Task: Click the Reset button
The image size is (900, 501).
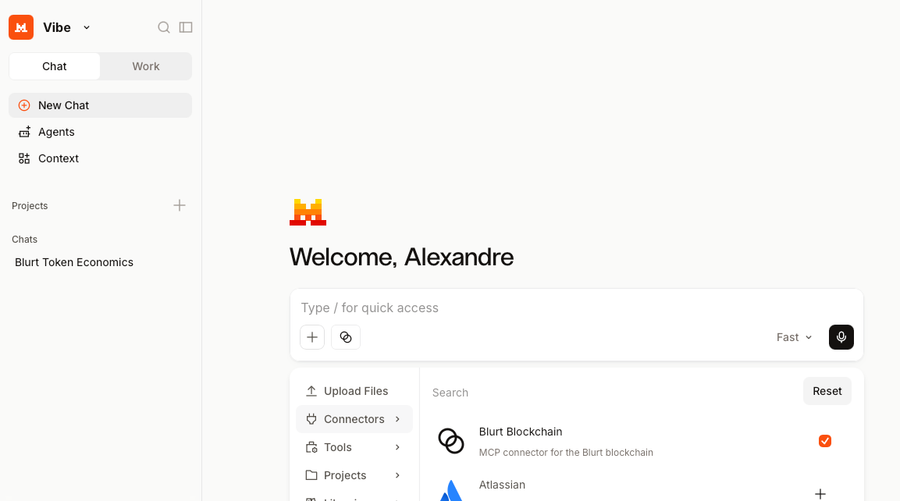Action: [x=827, y=391]
